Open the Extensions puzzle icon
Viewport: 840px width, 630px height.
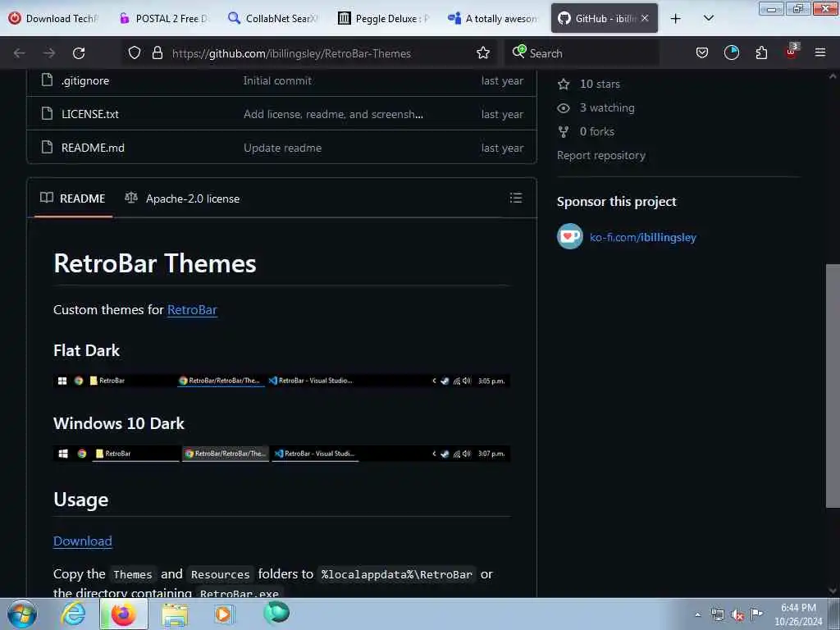click(x=761, y=52)
